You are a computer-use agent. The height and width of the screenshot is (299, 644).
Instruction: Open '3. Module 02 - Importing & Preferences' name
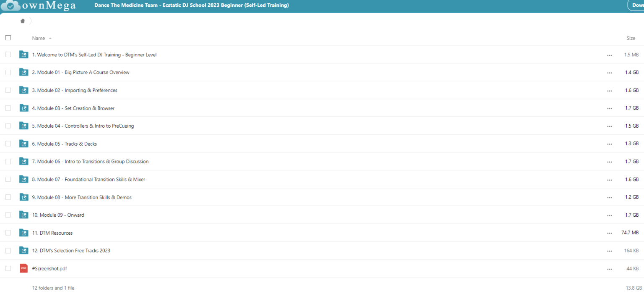pyautogui.click(x=75, y=90)
